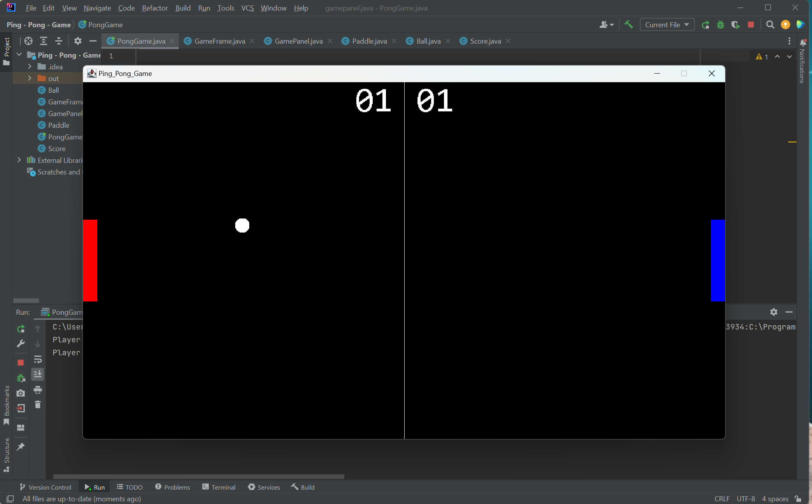
Task: Toggle soft-wrap in Run console
Action: [x=38, y=359]
